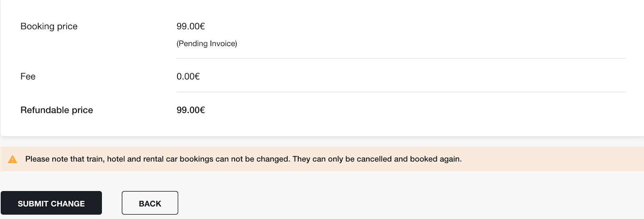Click the divider line below the Fee row
The image size is (644, 219).
[401, 92]
